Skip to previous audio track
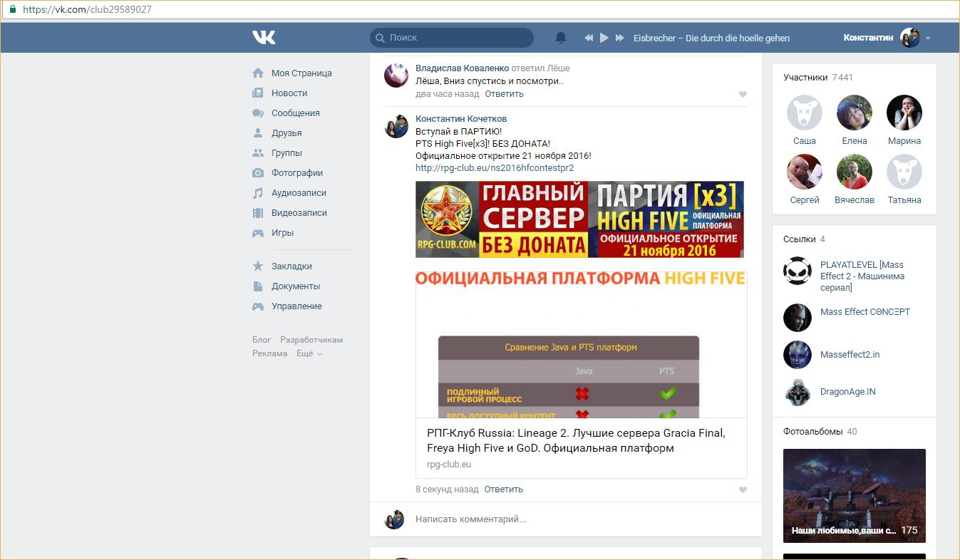 [x=589, y=38]
